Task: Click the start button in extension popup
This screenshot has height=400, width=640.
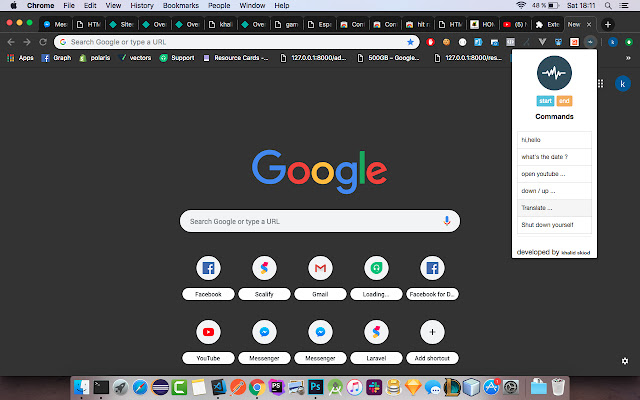Action: pyautogui.click(x=545, y=101)
